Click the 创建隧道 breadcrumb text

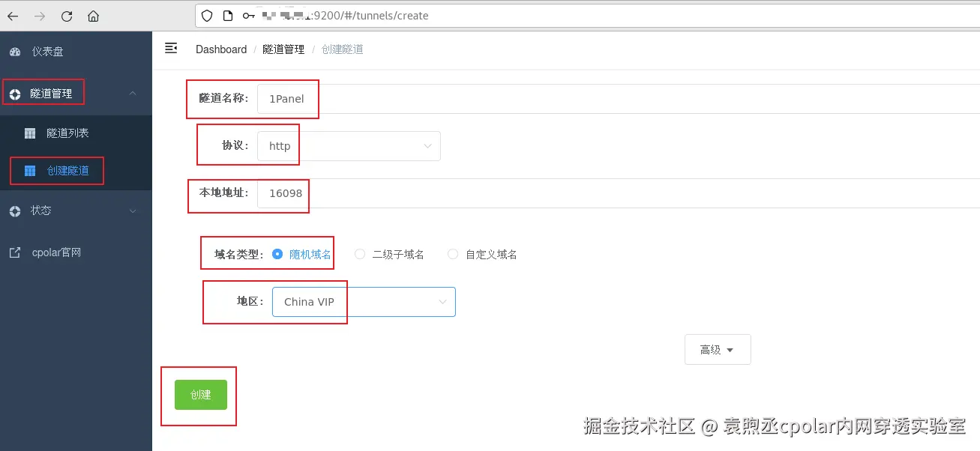coord(343,49)
